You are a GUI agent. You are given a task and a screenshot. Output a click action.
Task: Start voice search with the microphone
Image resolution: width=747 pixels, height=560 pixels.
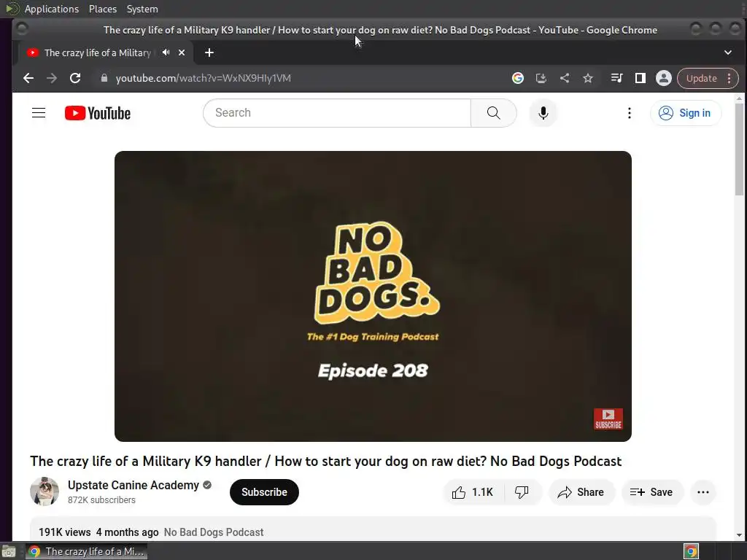tap(543, 113)
